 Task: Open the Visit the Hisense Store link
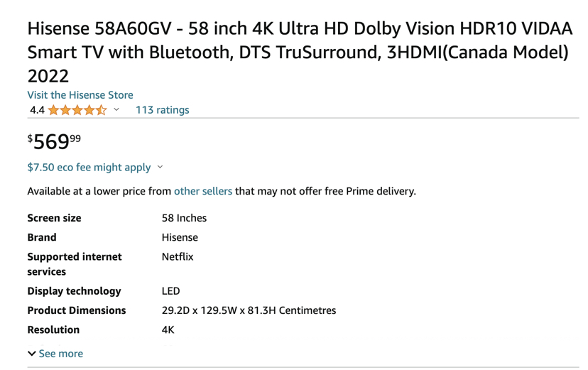click(80, 95)
